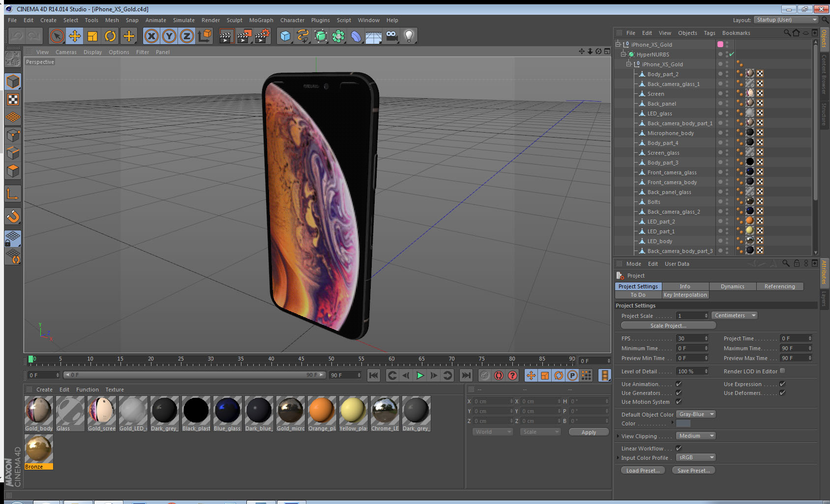Play the animation forward

tap(420, 375)
